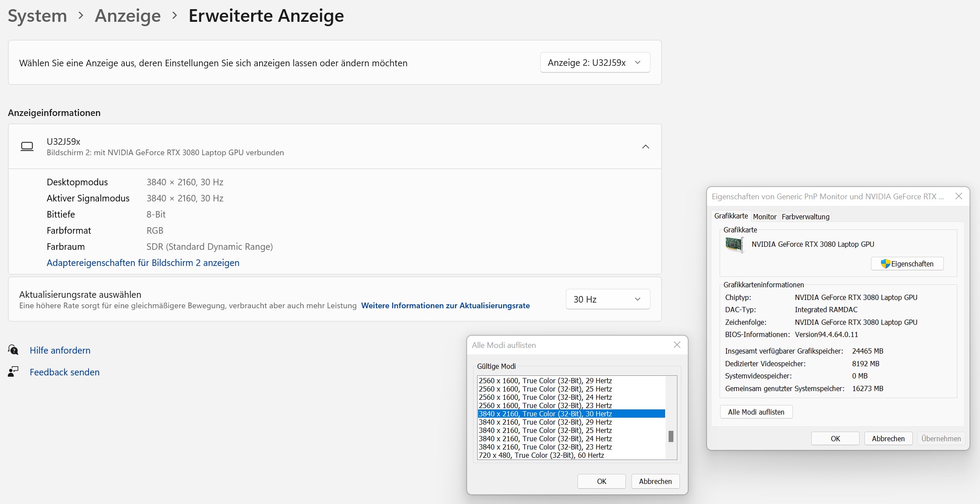Screen dimensions: 980x504
Task: Switch to the Monitor tab
Action: pyautogui.click(x=765, y=217)
